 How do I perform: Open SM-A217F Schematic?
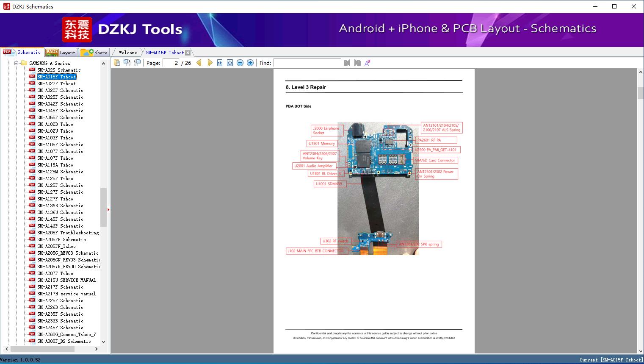pos(60,287)
